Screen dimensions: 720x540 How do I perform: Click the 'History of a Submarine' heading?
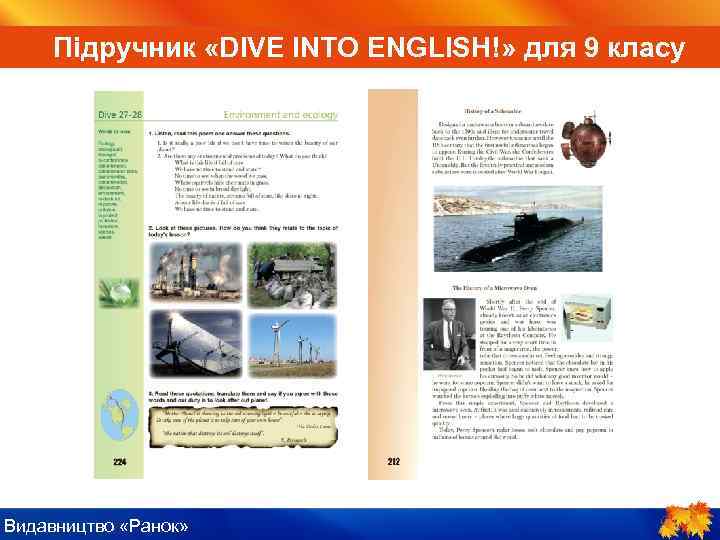(x=493, y=111)
